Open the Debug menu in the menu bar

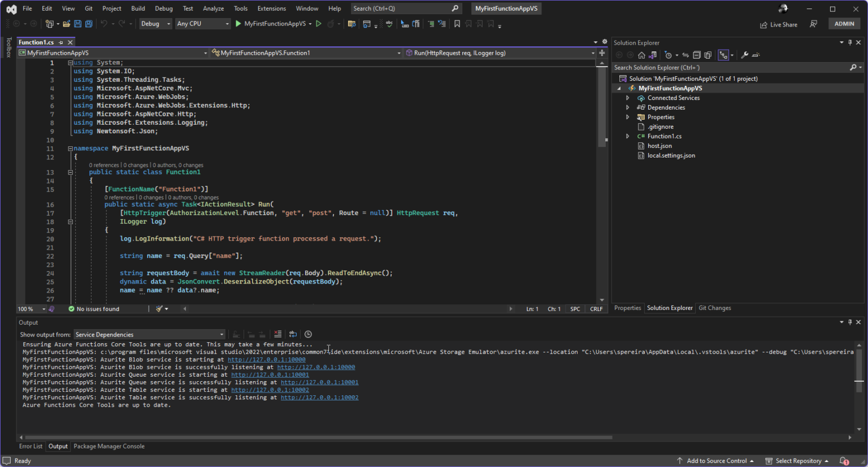pos(163,8)
